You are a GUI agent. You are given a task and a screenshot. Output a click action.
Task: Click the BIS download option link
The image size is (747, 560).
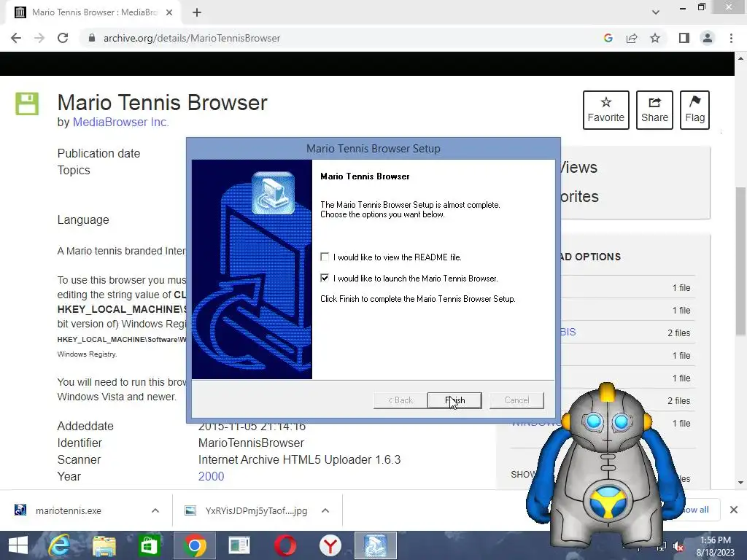click(x=568, y=332)
